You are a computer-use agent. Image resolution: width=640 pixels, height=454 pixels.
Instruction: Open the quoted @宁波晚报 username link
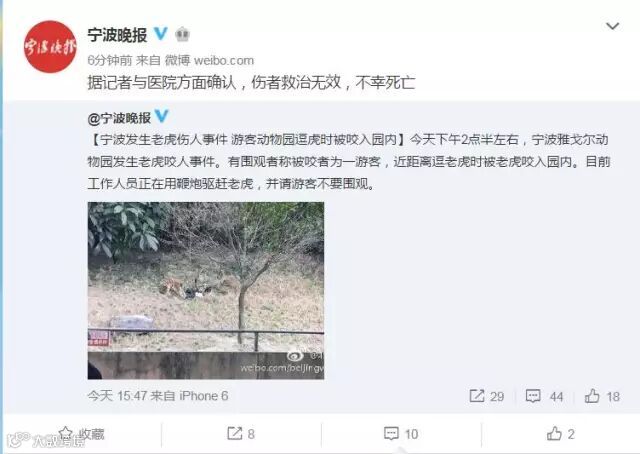click(119, 118)
